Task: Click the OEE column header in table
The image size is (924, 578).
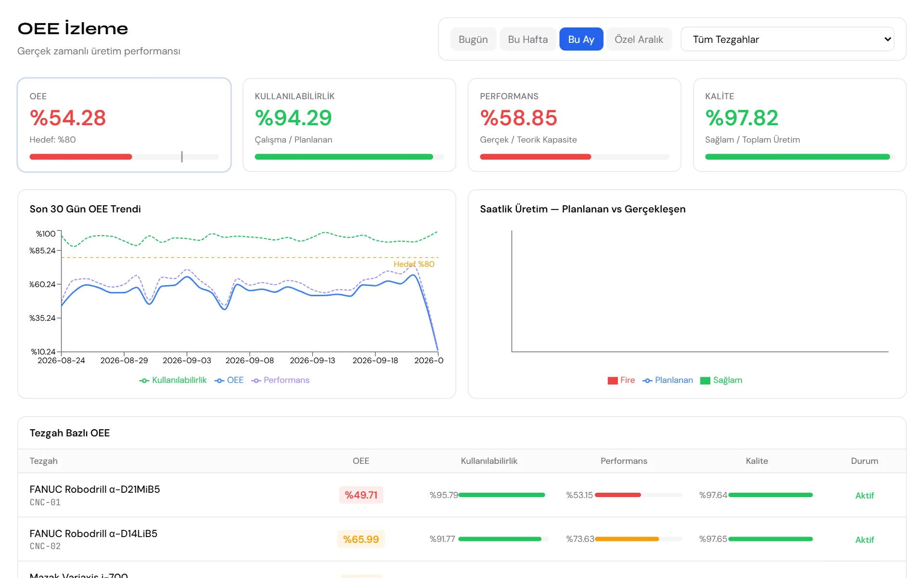Action: point(361,461)
